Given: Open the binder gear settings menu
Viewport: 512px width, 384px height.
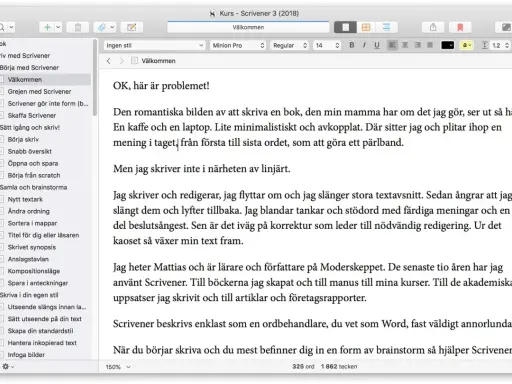Looking at the screenshot, I should 8,367.
